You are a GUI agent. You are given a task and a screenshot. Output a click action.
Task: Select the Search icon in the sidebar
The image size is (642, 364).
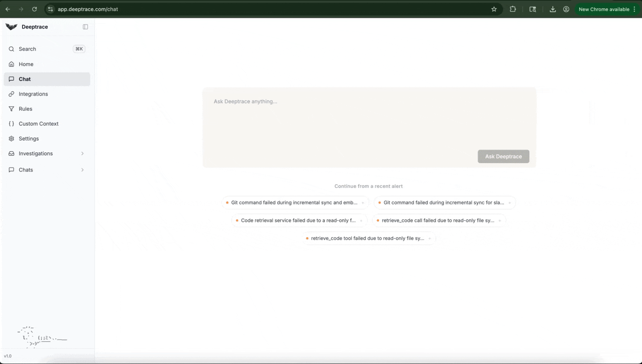11,49
